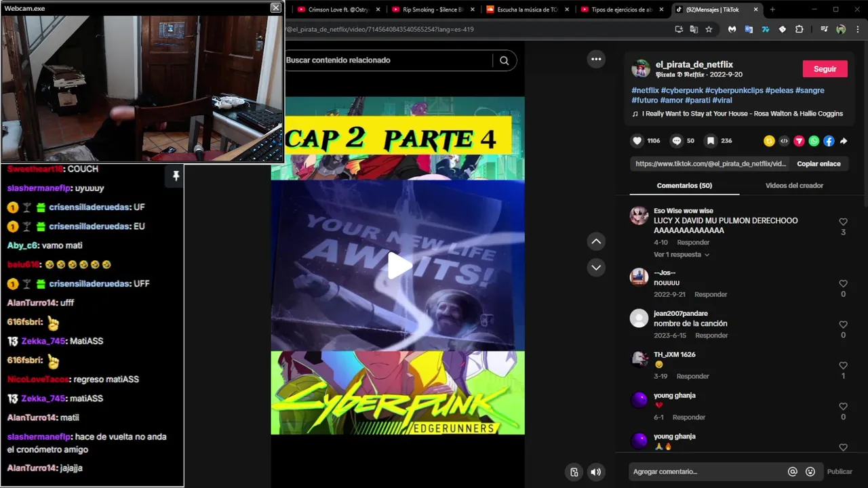Click the yellow repost icon

click(769, 141)
